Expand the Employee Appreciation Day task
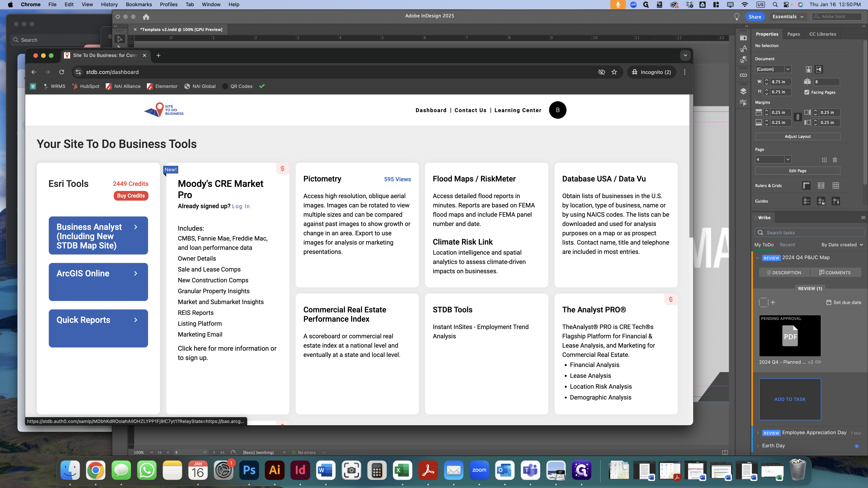 click(758, 433)
